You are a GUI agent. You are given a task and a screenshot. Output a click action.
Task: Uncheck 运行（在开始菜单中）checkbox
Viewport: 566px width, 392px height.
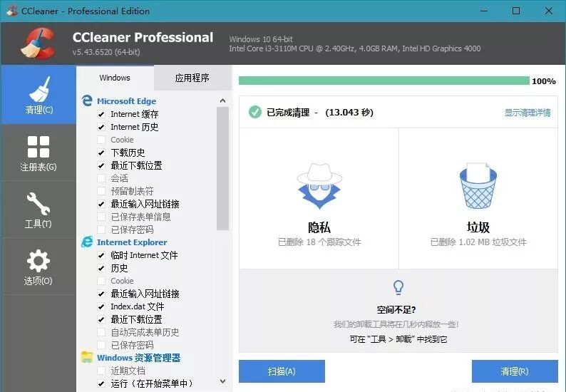point(101,383)
